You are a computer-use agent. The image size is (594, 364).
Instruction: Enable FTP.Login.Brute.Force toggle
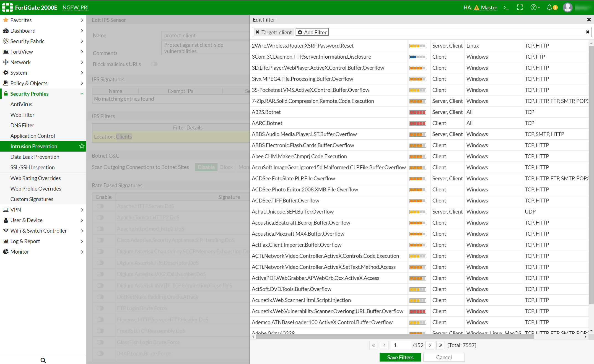[x=100, y=308]
